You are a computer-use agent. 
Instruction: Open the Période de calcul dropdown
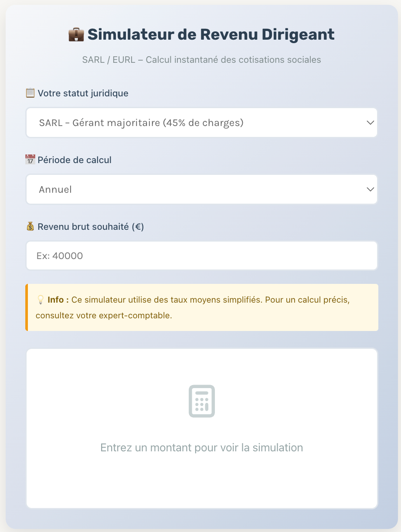(201, 189)
